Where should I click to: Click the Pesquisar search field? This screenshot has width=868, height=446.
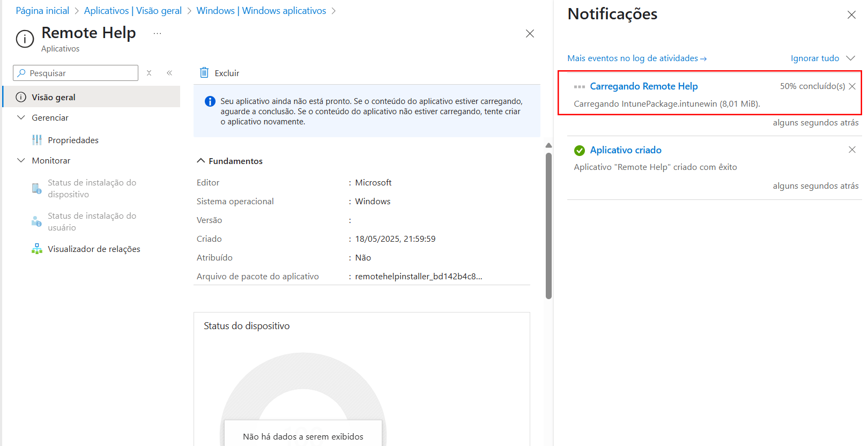76,73
